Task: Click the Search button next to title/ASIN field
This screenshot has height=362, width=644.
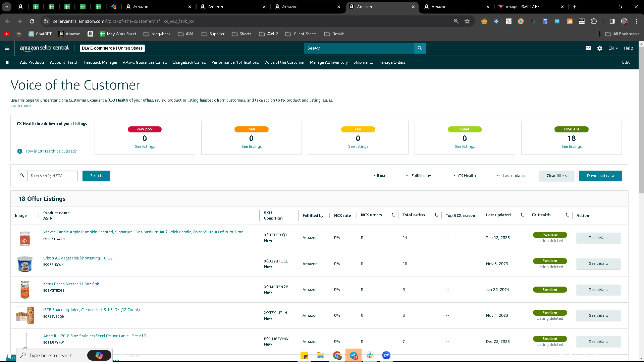Action: click(96, 176)
